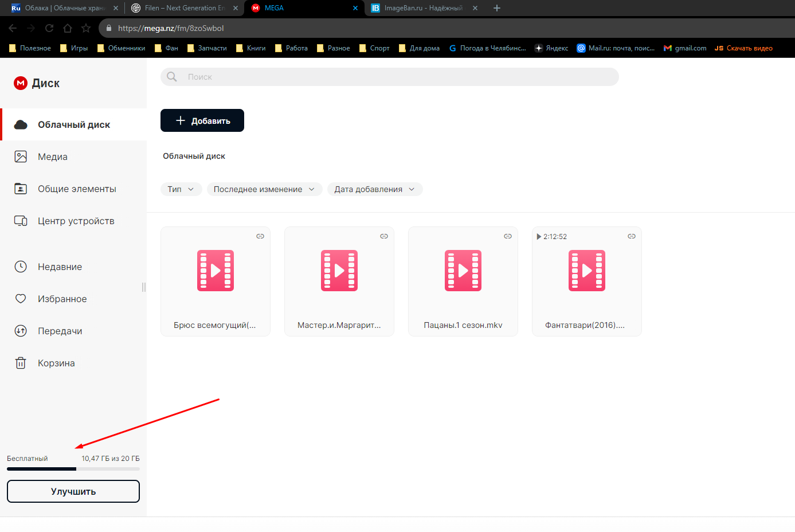Open Избранное section
Screen dimensions: 795x532
coord(74,299)
